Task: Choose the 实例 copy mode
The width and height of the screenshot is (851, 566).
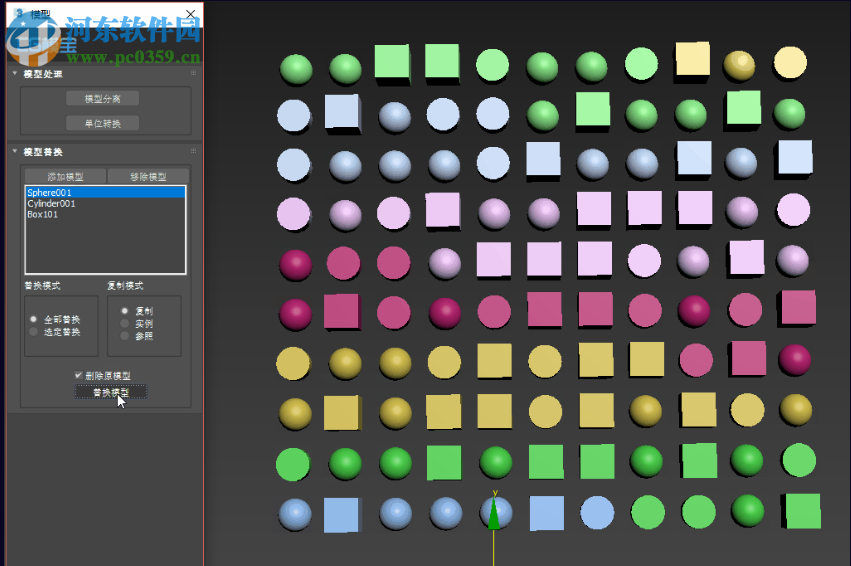Action: point(124,323)
